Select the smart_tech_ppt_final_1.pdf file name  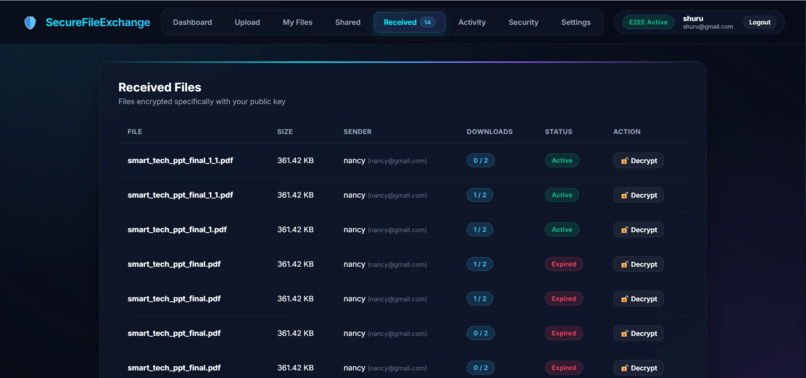(177, 229)
